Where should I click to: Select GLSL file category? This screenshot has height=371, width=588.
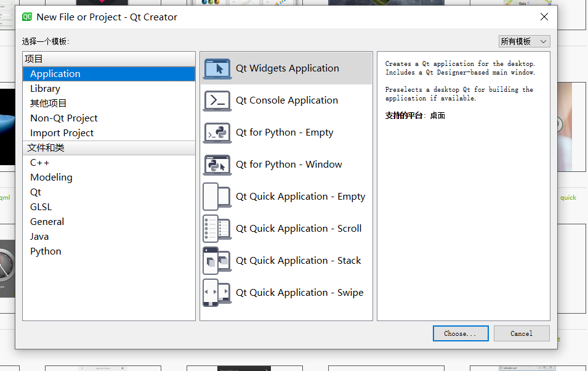tap(109, 207)
